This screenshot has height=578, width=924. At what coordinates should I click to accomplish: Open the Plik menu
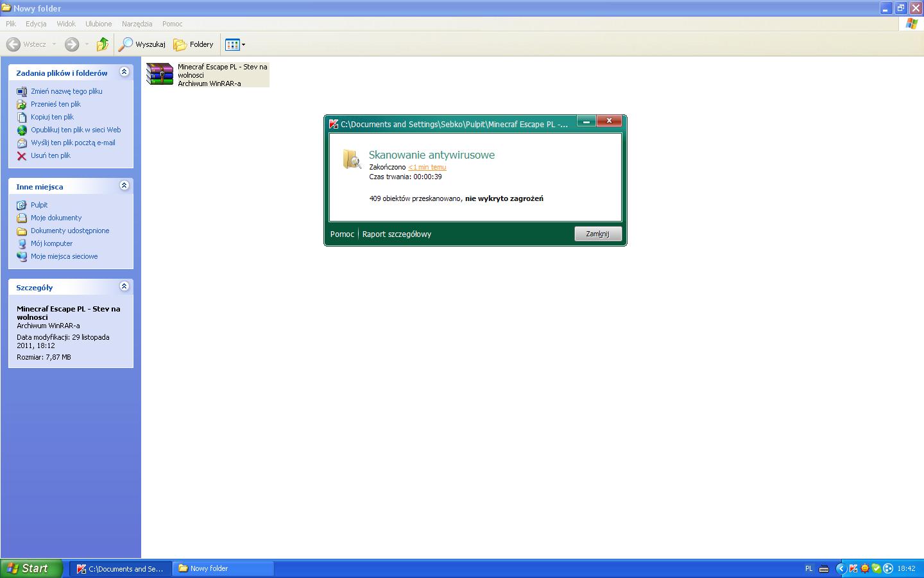[11, 24]
